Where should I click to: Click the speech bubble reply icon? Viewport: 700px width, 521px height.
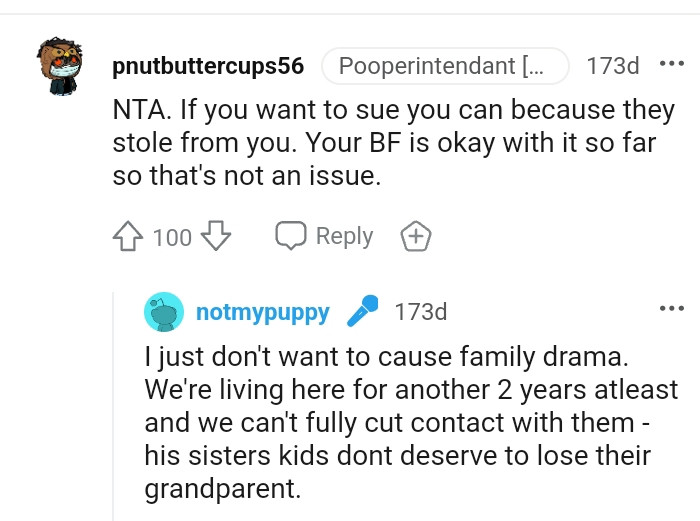(x=291, y=237)
